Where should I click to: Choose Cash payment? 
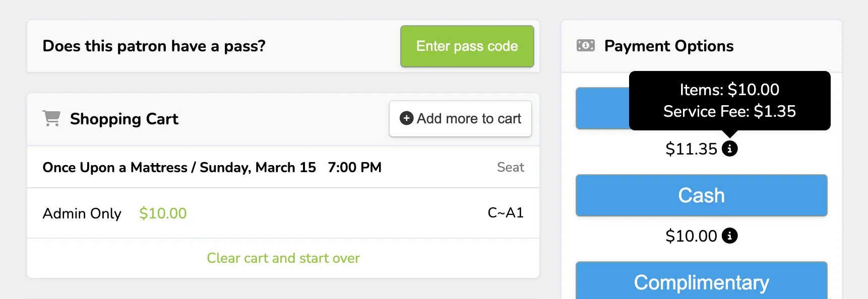tap(701, 196)
